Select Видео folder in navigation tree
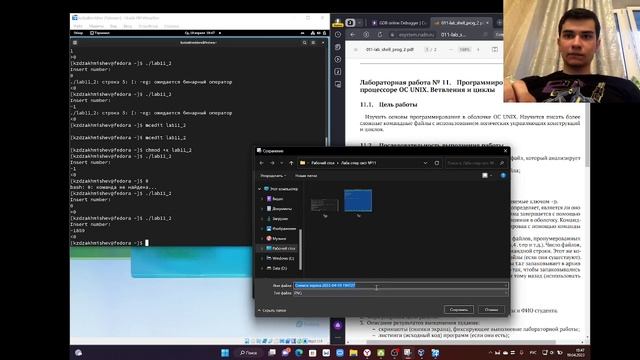The height and width of the screenshot is (360, 640). [x=278, y=199]
